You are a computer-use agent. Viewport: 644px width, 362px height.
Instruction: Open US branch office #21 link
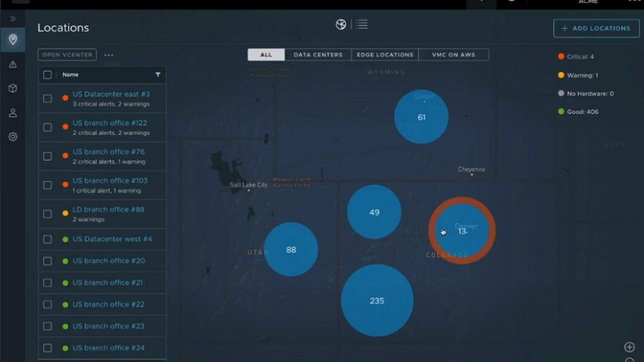pos(108,282)
